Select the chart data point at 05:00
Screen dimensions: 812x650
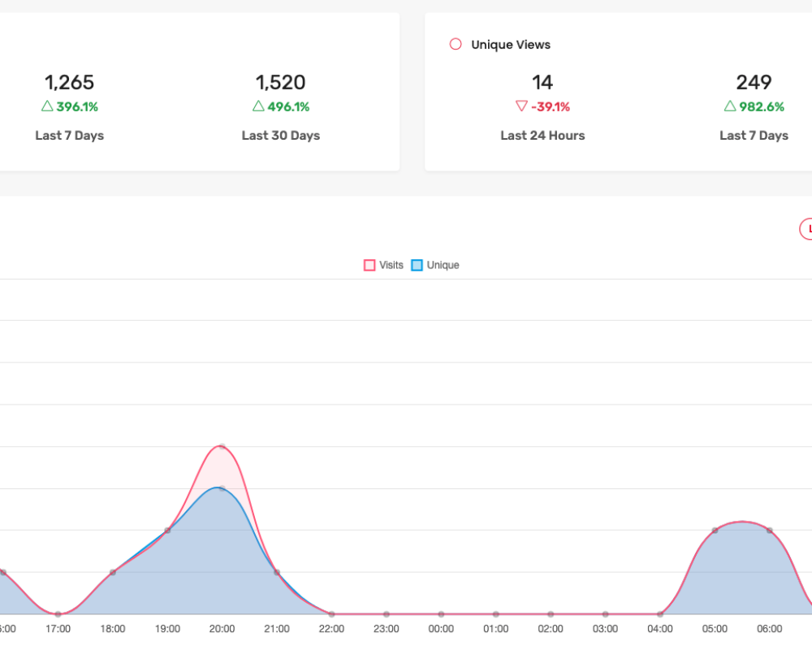pyautogui.click(x=715, y=531)
